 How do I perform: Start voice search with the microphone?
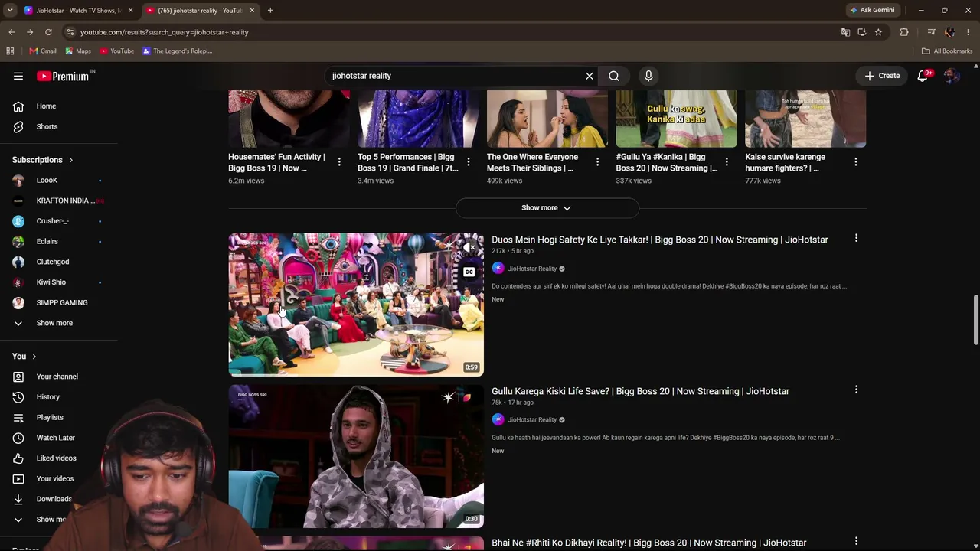pyautogui.click(x=648, y=76)
